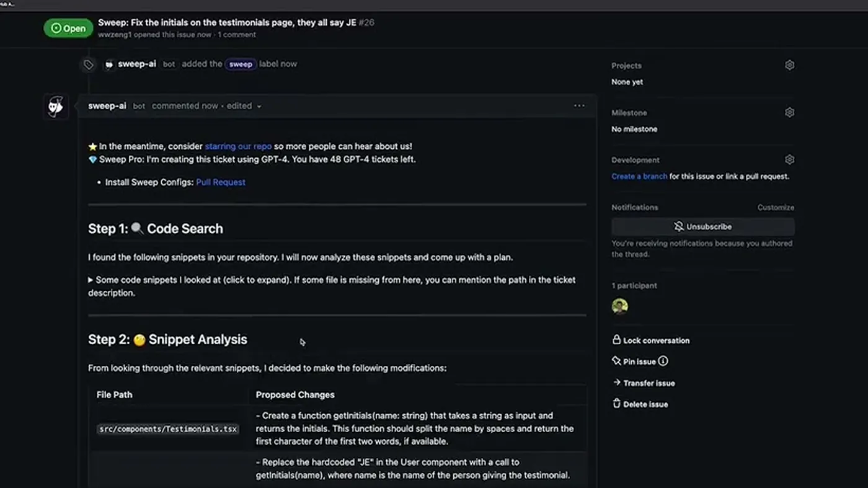The image size is (868, 488).
Task: Open the Projects settings gear
Action: click(789, 65)
